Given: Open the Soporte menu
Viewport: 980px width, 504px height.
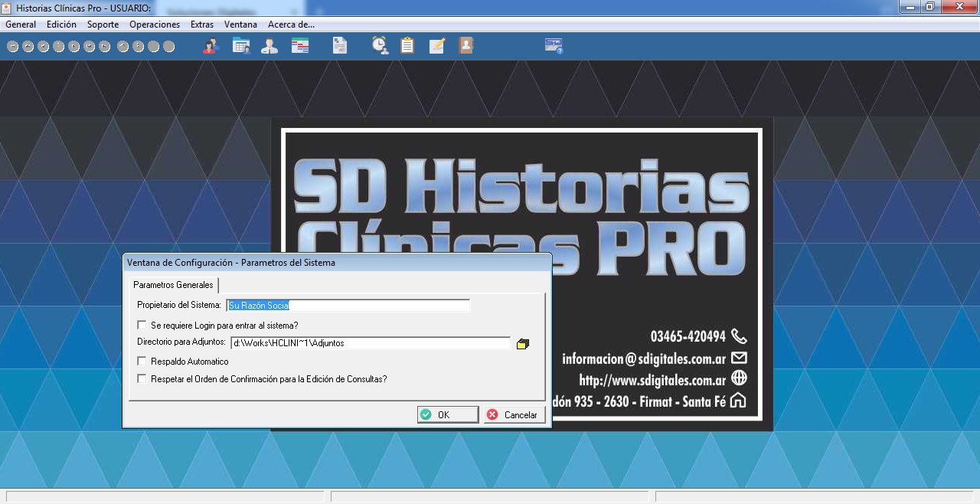Looking at the screenshot, I should [103, 25].
